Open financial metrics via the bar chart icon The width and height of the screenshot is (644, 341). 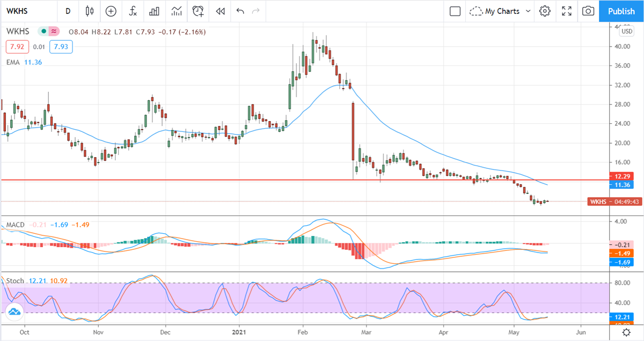[x=155, y=11]
